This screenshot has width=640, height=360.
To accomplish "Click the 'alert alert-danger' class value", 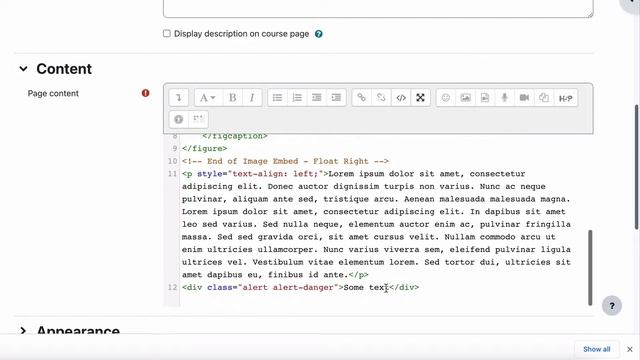I will coord(288,287).
